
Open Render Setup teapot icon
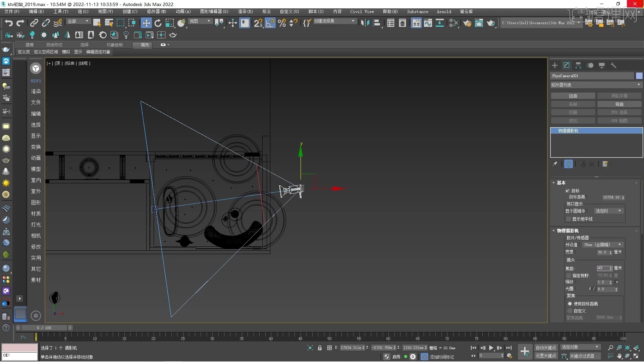(x=467, y=23)
